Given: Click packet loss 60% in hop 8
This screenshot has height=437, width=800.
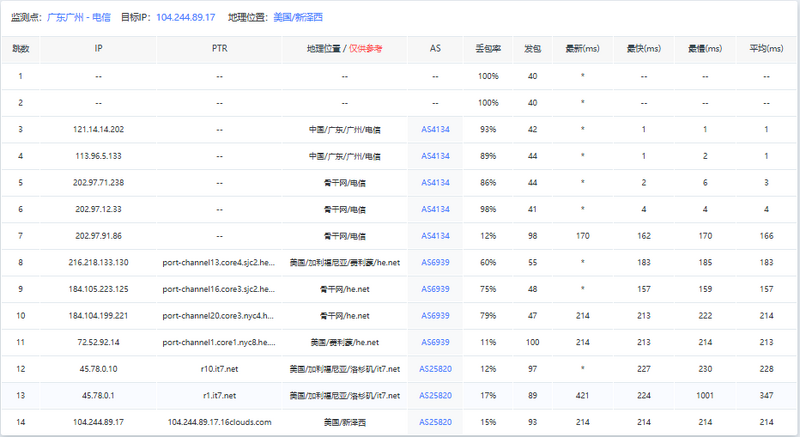Looking at the screenshot, I should (488, 262).
